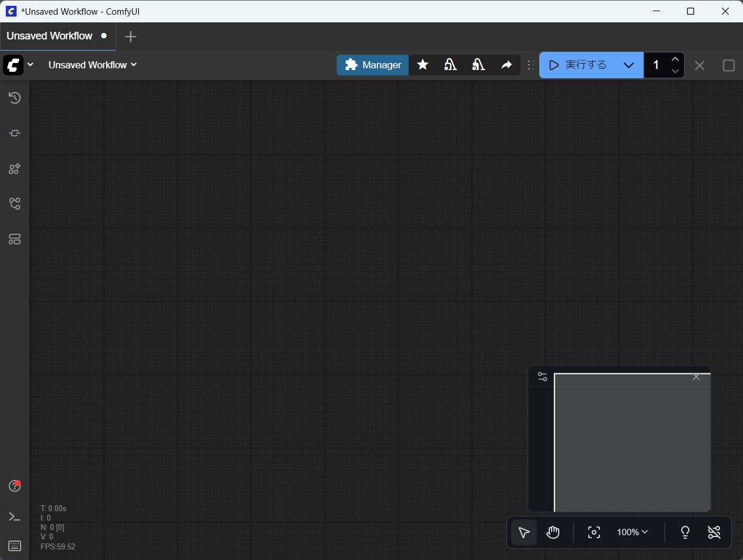This screenshot has width=743, height=560.
Task: Increase the batch count with up arrow
Action: pyautogui.click(x=675, y=59)
